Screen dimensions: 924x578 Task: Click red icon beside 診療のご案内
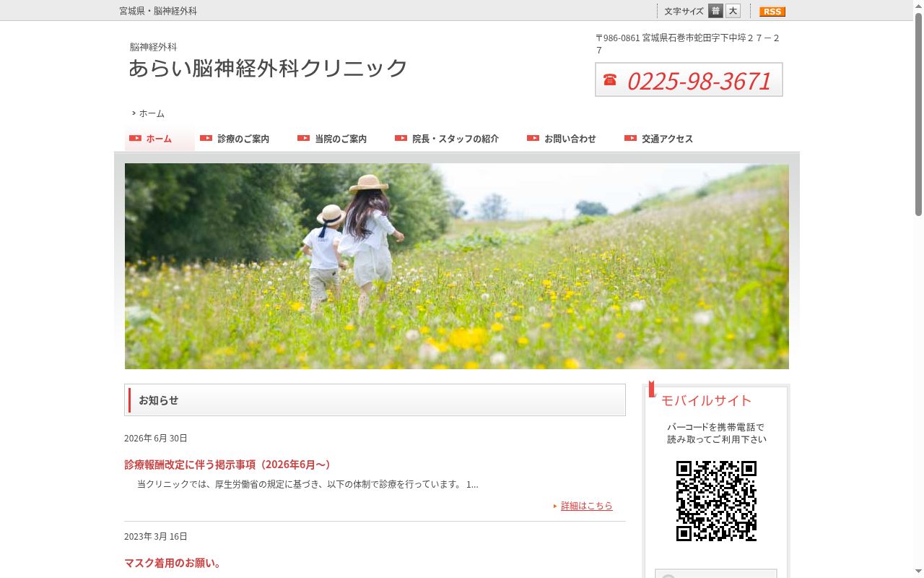pos(206,138)
